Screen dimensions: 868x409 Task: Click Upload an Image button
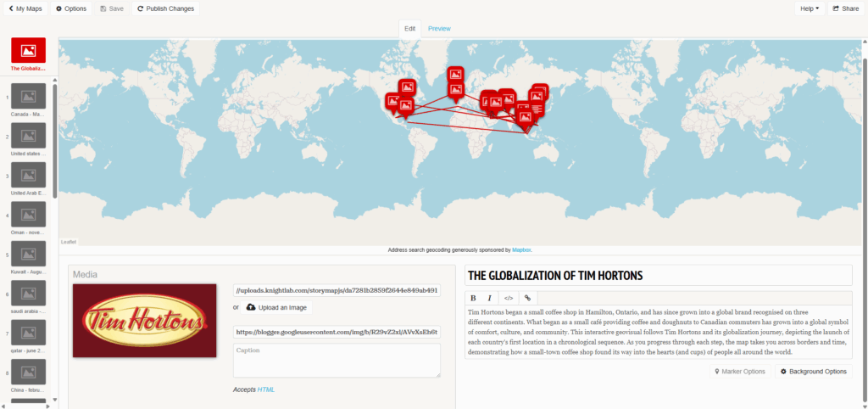[276, 307]
